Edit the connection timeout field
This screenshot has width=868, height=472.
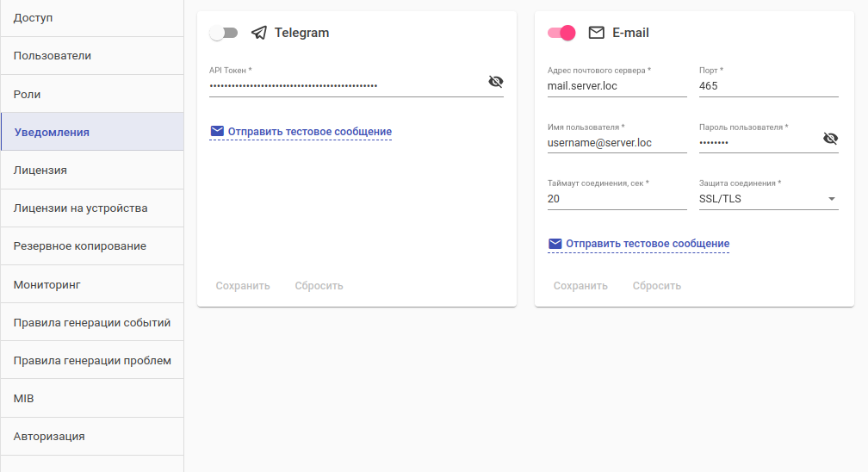[617, 199]
